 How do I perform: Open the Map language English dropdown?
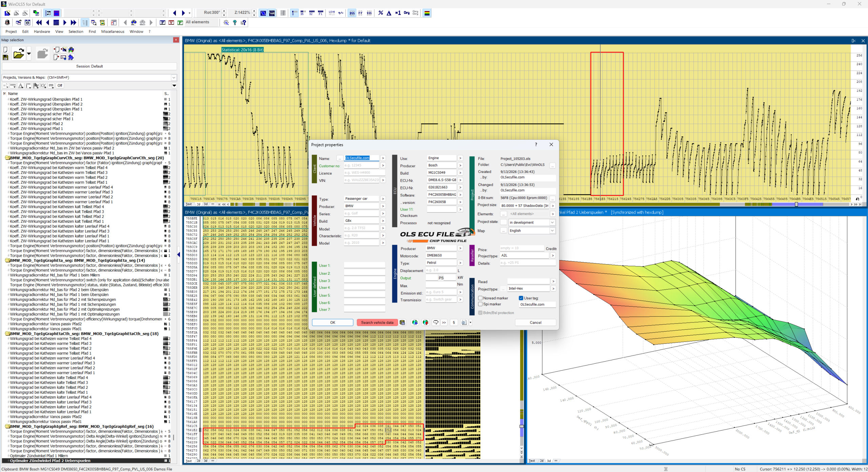552,231
